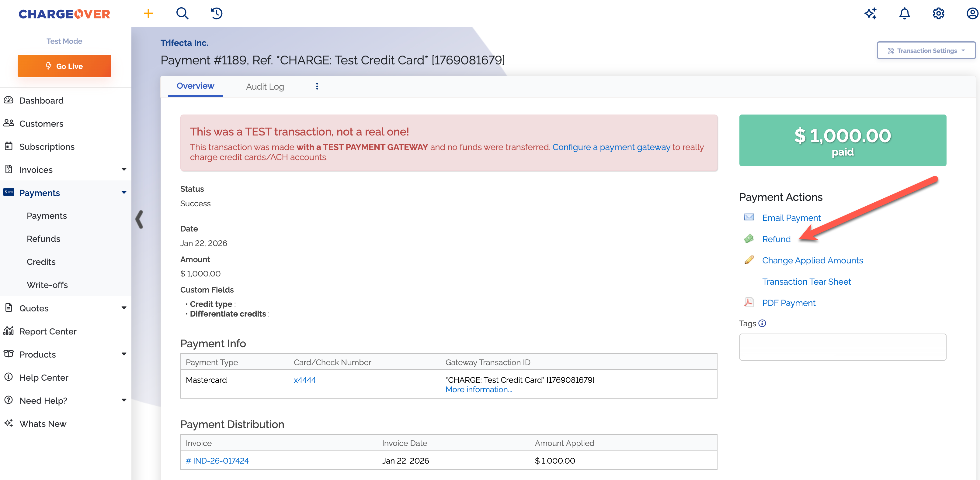Click the green $1,000.00 paid banner
The image size is (980, 480).
(842, 140)
